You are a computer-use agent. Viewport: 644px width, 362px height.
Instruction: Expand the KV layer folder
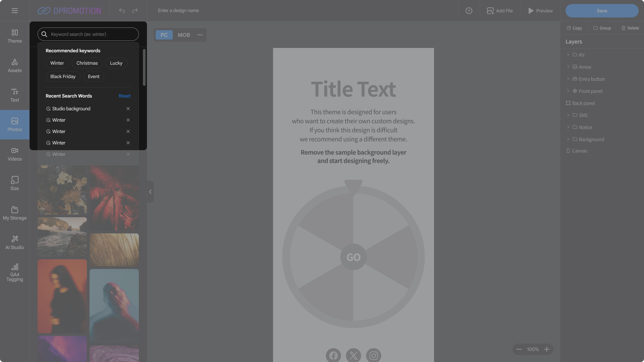[x=568, y=55]
